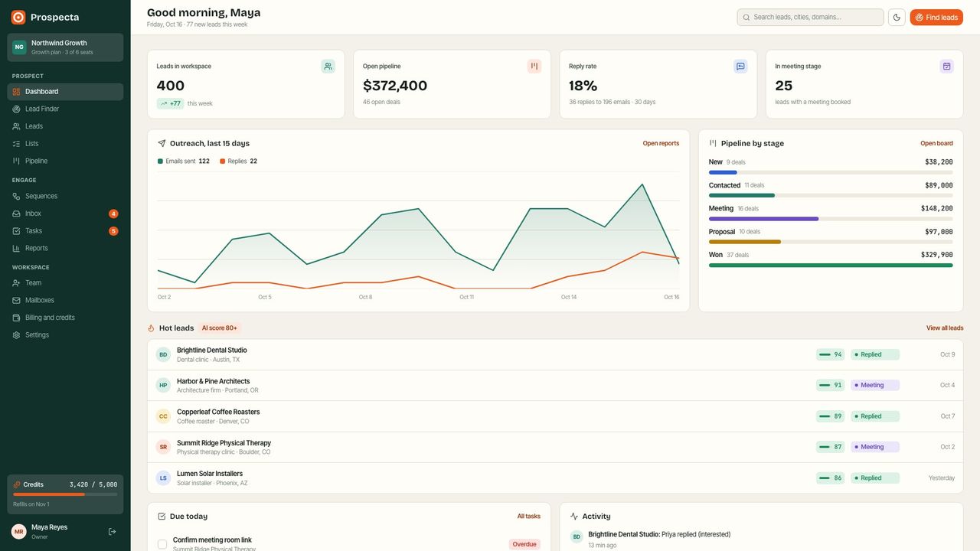Open the Northwind Growth workspace switcher
This screenshot has height=551, width=980.
click(x=65, y=47)
